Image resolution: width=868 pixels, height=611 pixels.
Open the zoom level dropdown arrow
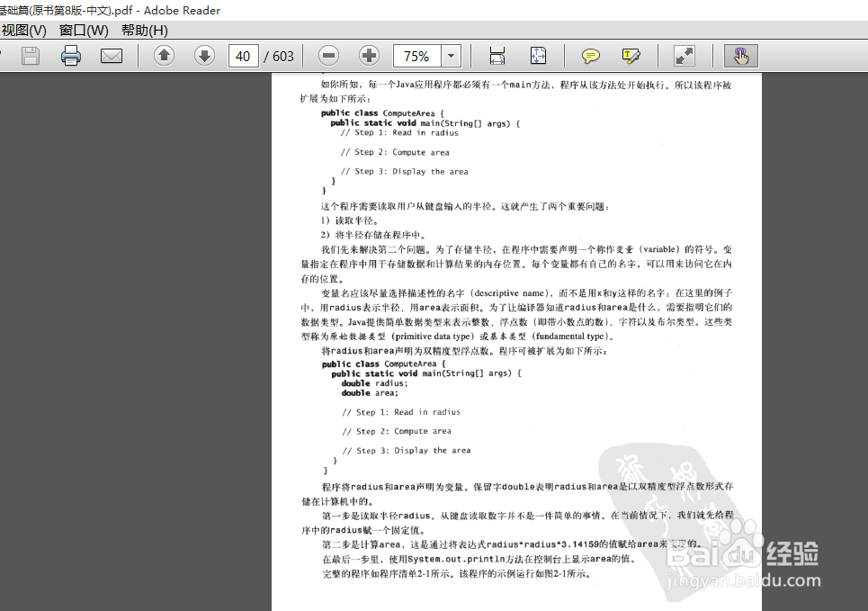click(452, 56)
